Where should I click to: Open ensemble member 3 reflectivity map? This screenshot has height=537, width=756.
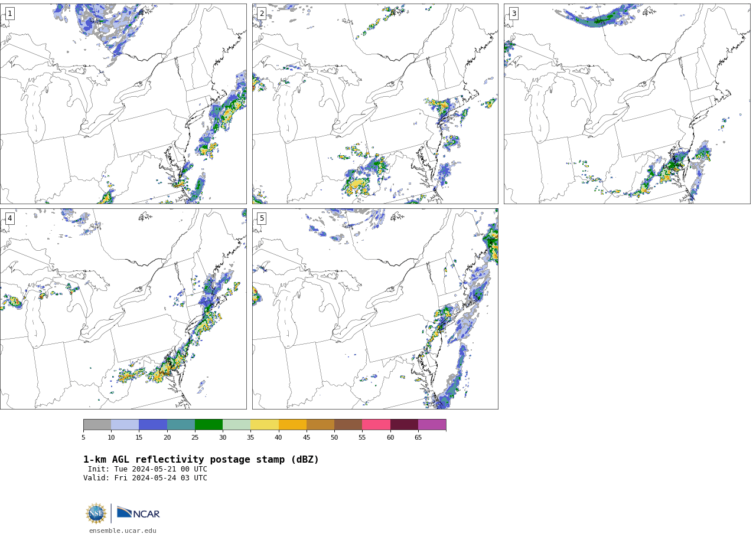click(627, 104)
